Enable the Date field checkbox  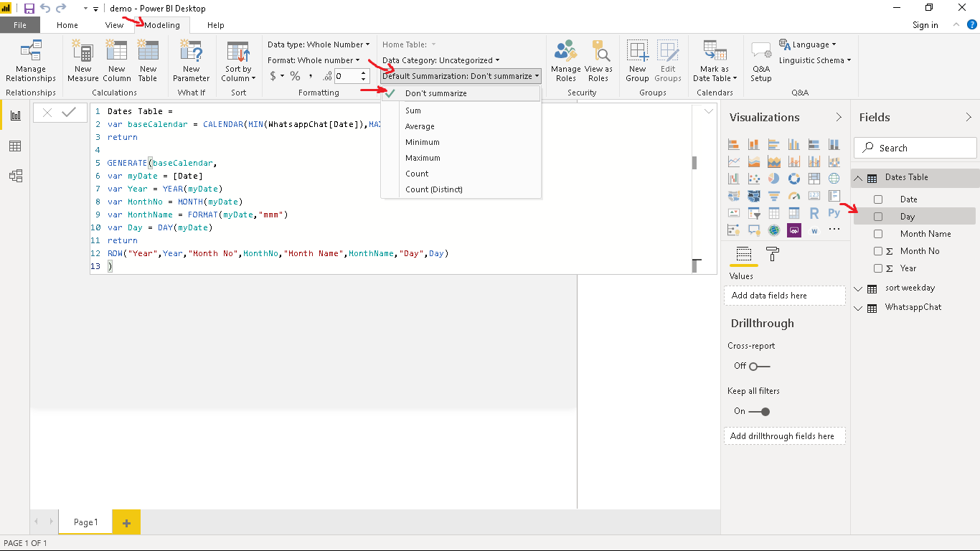878,199
